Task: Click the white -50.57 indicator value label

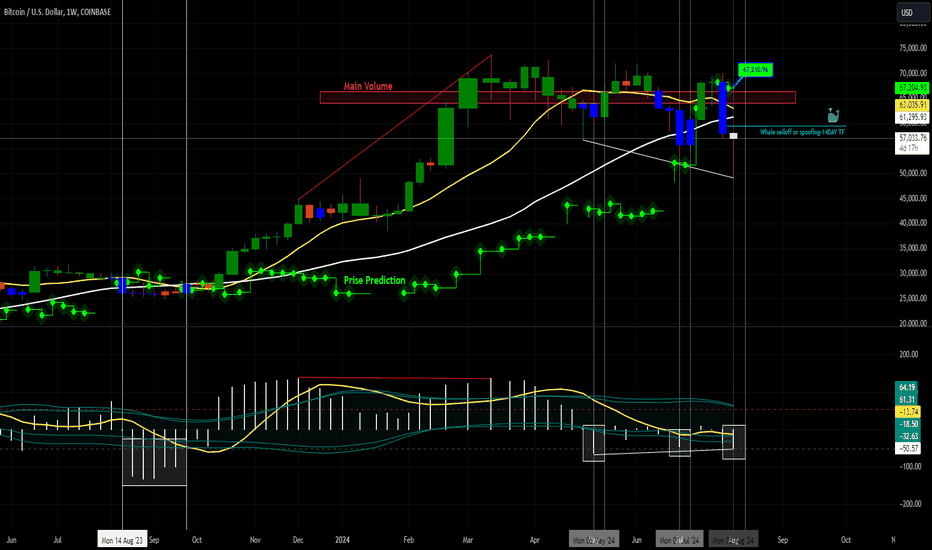Action: (908, 448)
